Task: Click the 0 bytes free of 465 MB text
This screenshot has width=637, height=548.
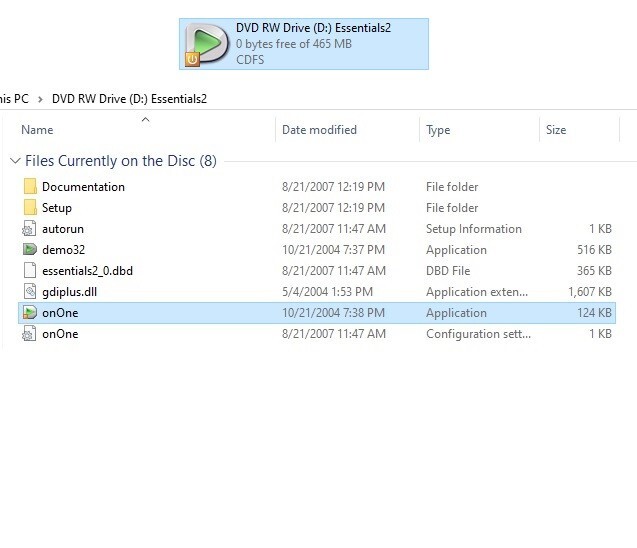Action: pos(294,44)
